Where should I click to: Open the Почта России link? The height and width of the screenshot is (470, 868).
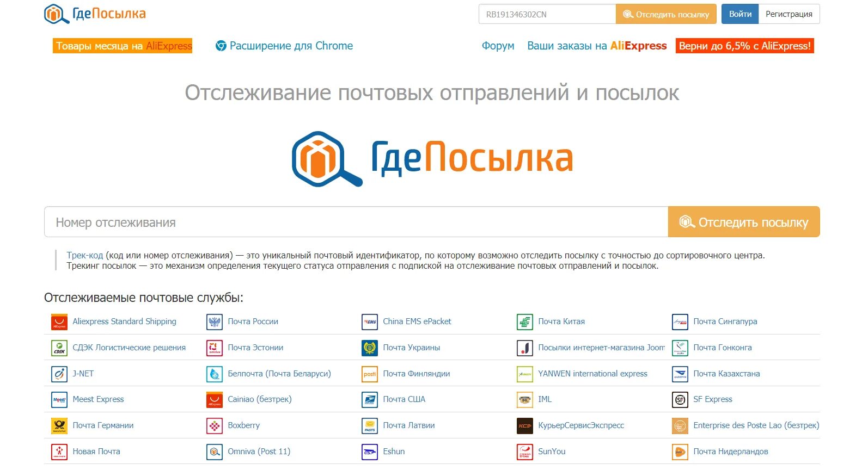point(253,321)
